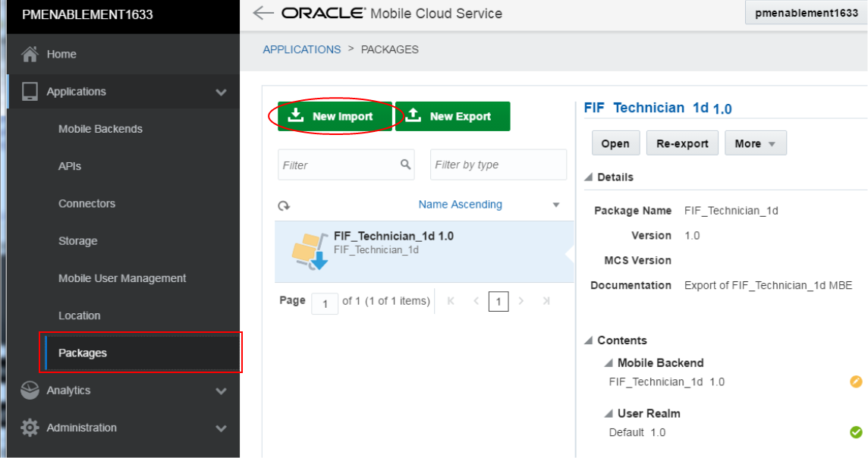Expand the Administration menu chevron

coord(221,428)
